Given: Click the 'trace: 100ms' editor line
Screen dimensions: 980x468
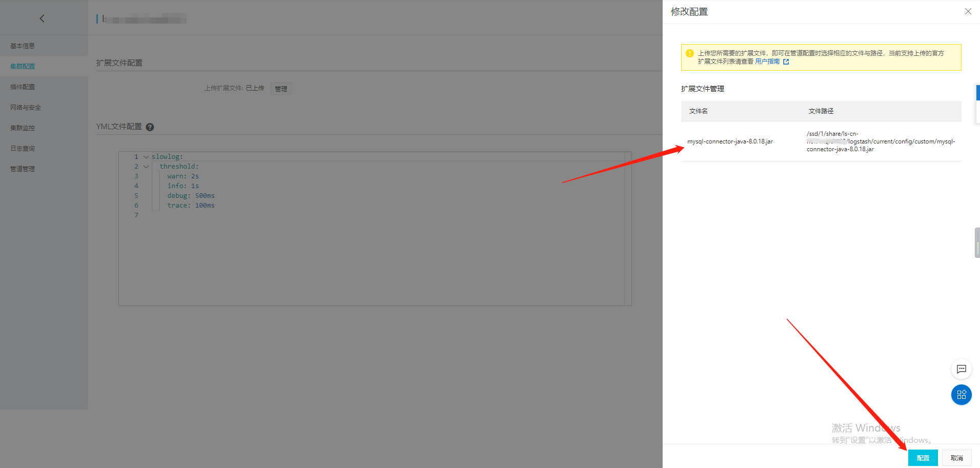Looking at the screenshot, I should pos(191,206).
